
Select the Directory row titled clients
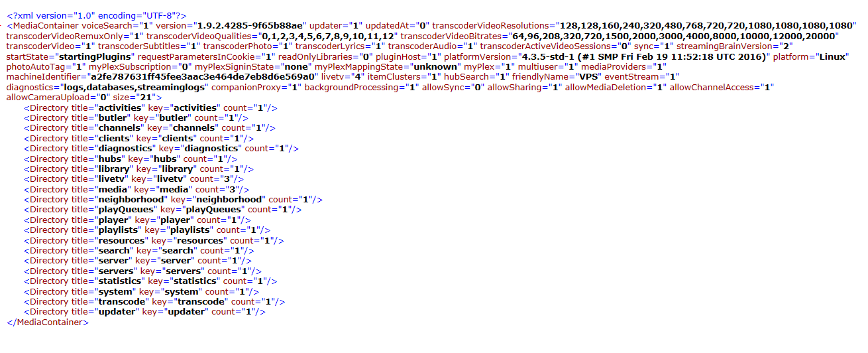click(x=139, y=138)
